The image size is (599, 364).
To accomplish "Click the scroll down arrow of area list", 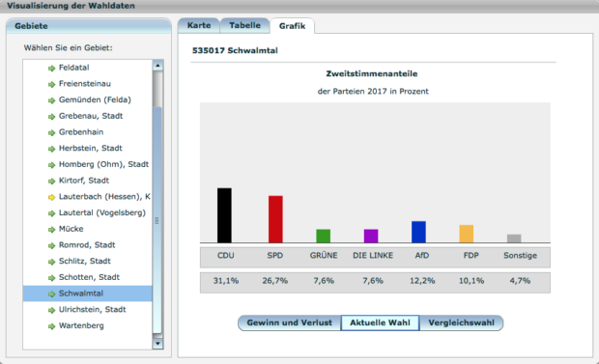I will point(157,344).
